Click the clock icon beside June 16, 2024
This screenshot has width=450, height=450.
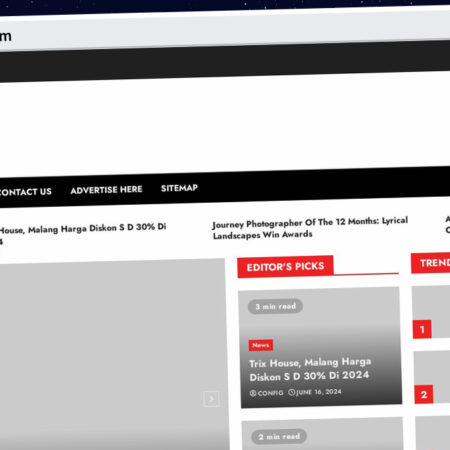[x=292, y=392]
